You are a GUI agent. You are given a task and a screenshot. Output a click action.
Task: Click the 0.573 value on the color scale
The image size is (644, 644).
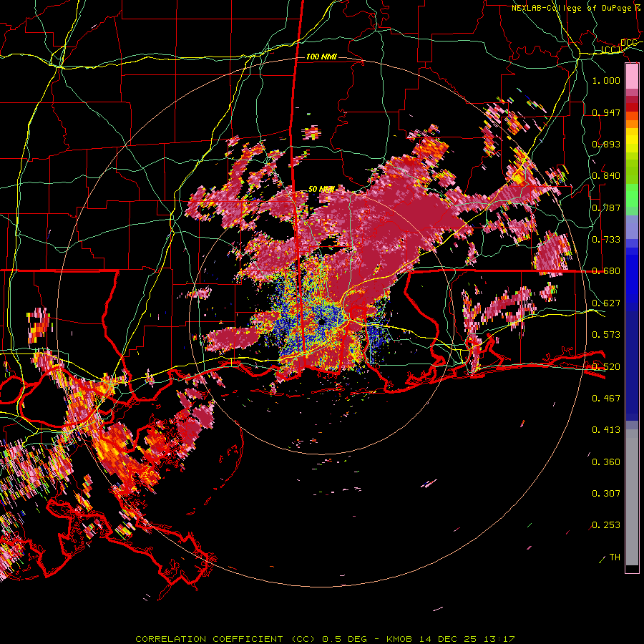606,335
